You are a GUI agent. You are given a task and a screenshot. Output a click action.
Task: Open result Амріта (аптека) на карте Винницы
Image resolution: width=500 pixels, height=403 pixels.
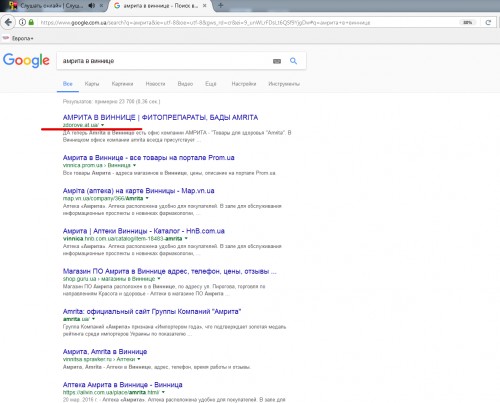coord(138,191)
